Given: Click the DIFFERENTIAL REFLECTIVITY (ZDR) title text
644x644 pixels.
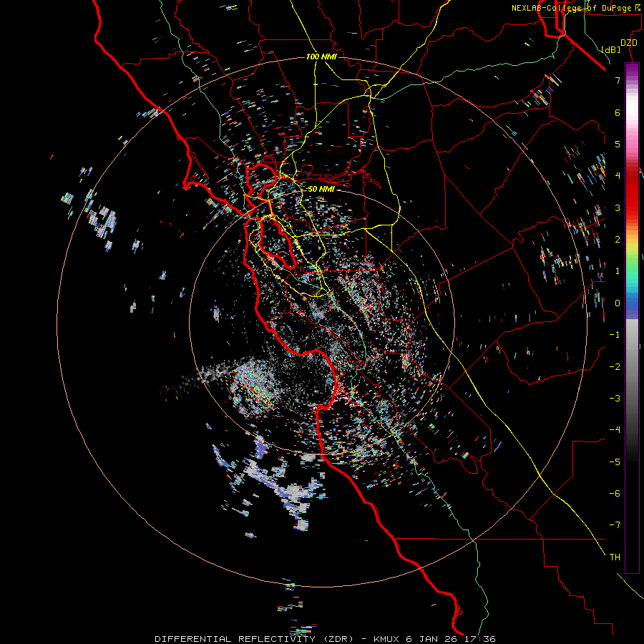Looking at the screenshot, I should (x=254, y=639).
